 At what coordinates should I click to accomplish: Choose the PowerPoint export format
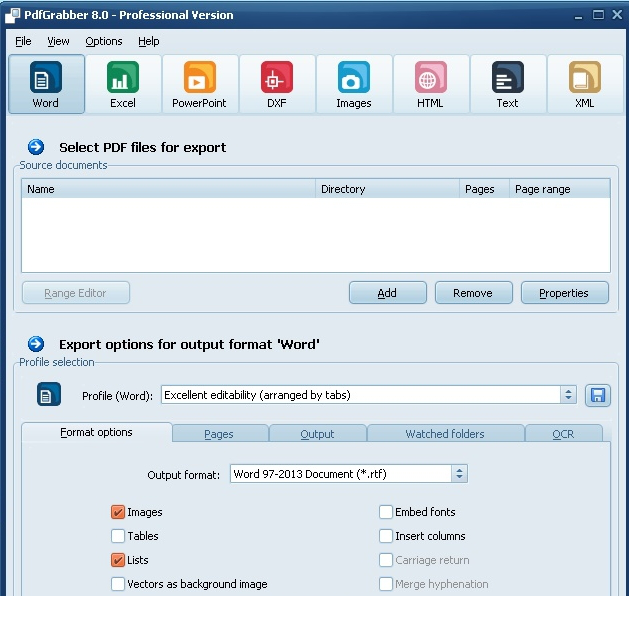coord(200,84)
